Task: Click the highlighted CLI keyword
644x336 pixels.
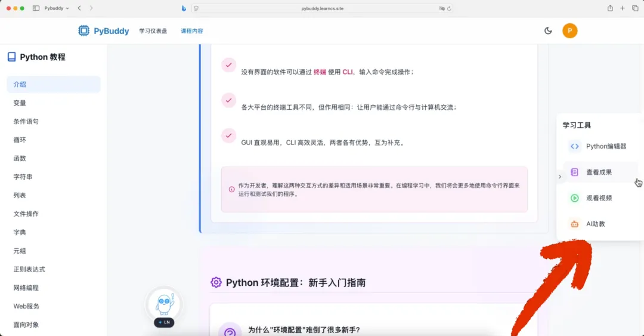Action: 348,72
